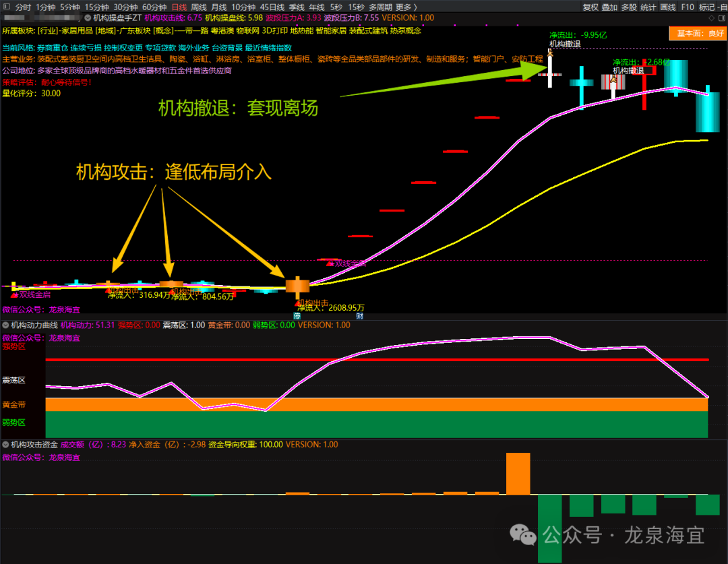Viewport: 728px width, 564px height.
Task: Switch to the 多周期 multi-period tab
Action: coord(380,7)
